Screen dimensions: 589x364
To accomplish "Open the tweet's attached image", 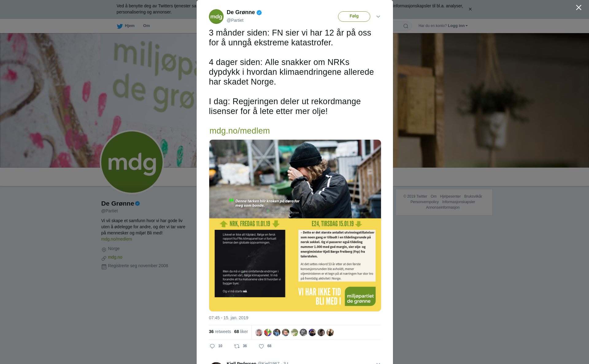I will click(295, 226).
